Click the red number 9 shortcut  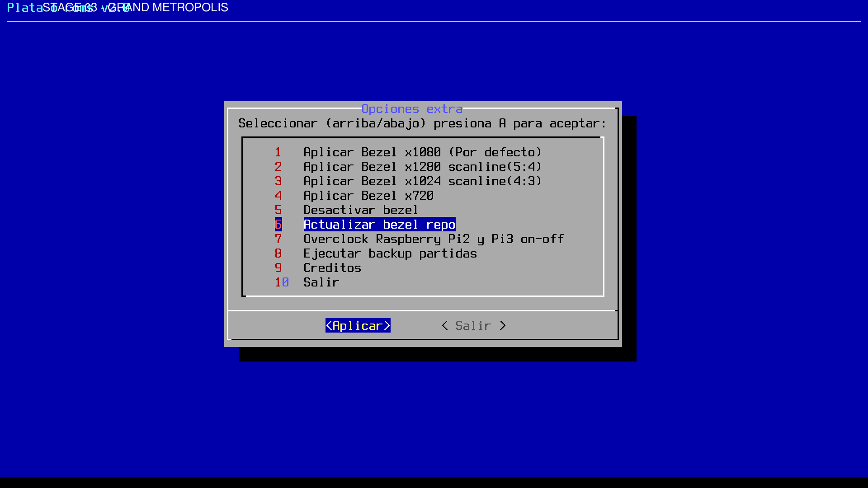[278, 268]
